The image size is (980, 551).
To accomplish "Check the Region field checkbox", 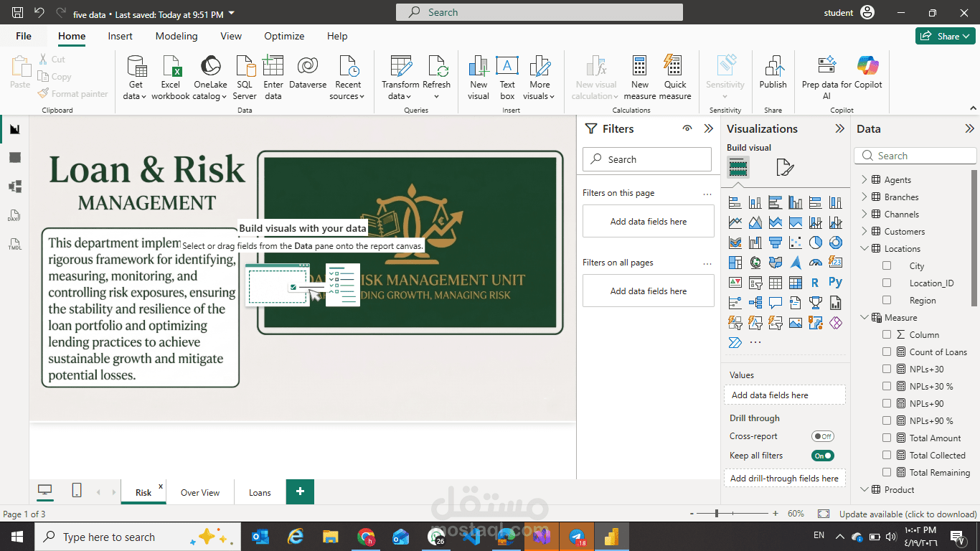I will [x=887, y=300].
